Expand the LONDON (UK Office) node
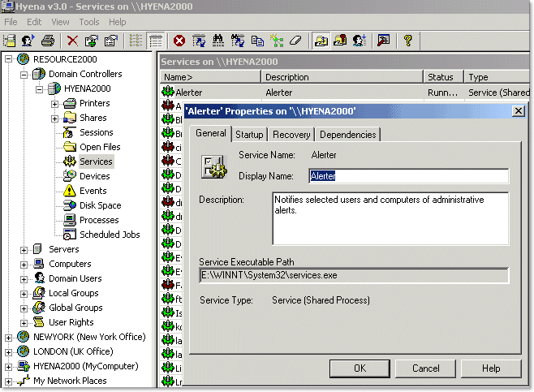This screenshot has height=392, width=534. click(x=8, y=352)
